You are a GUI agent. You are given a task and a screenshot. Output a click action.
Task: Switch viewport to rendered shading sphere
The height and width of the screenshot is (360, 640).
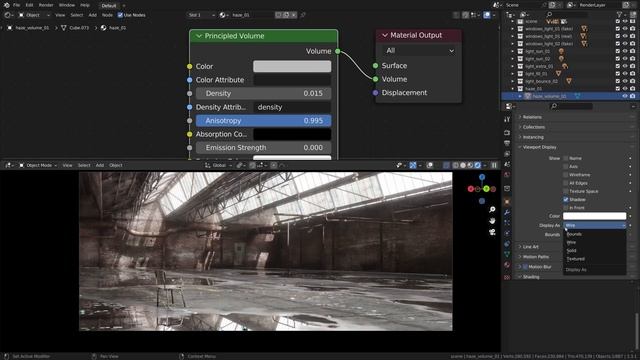[x=478, y=165]
